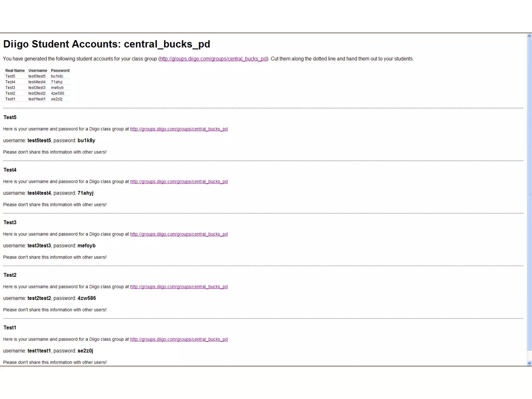Image resolution: width=532 pixels, height=399 pixels.
Task: Follow the class group link in Test4 section
Action: [179, 182]
